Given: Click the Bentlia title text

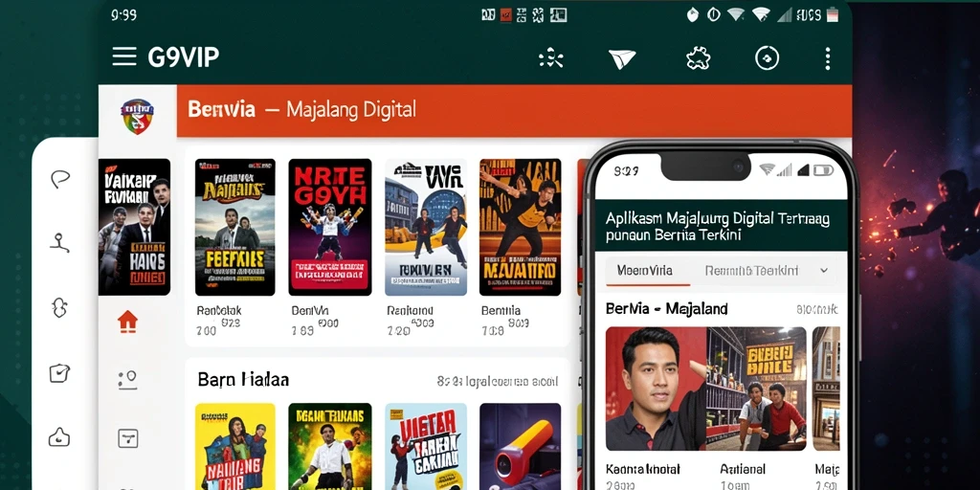Looking at the screenshot, I should [x=501, y=310].
